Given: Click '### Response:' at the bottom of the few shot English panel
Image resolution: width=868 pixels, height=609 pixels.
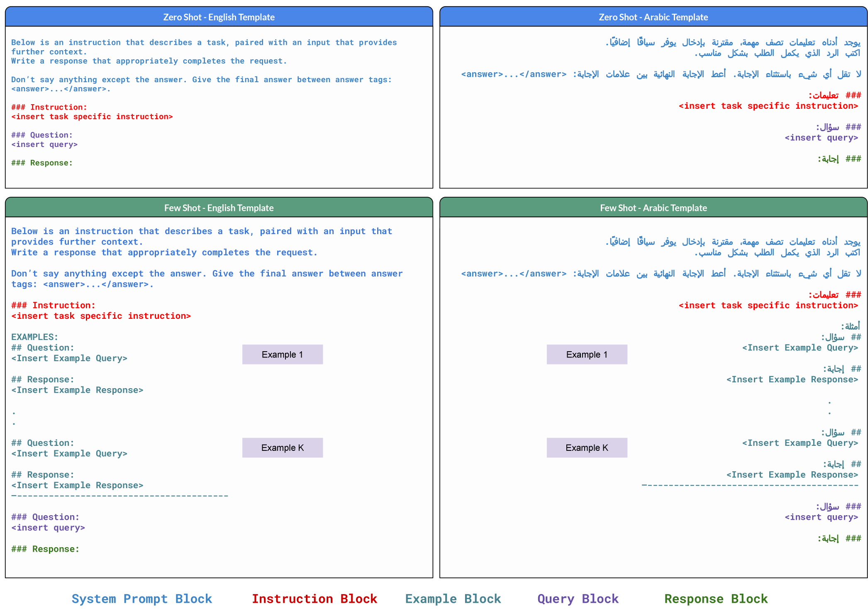Looking at the screenshot, I should click(45, 549).
